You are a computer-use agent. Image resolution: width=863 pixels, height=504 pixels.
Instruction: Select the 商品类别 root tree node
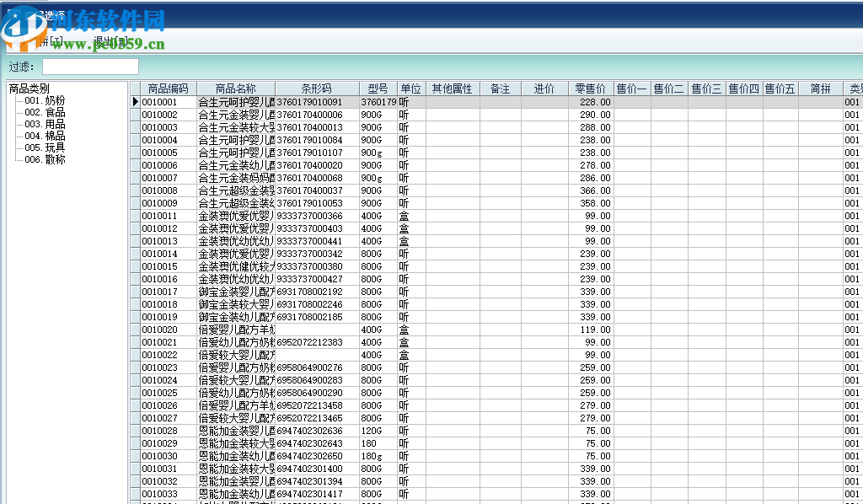[29, 88]
